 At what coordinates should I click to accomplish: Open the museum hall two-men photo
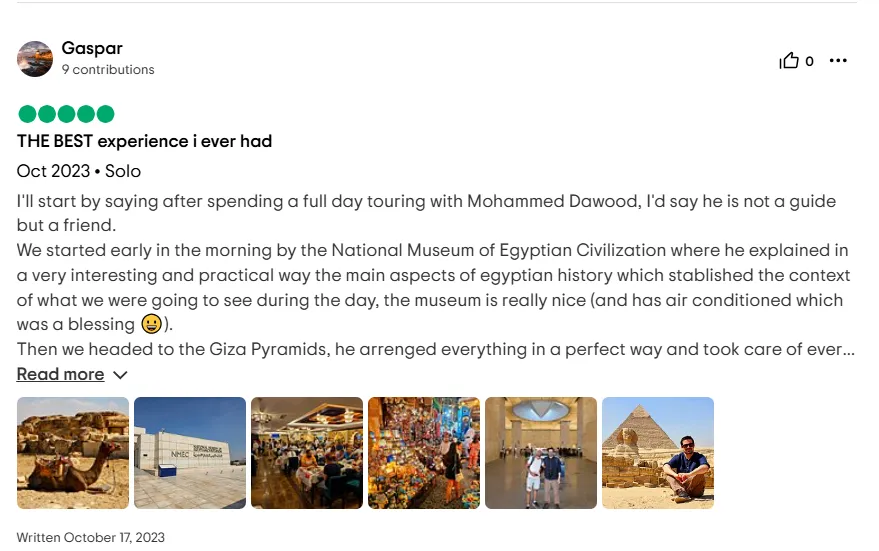(x=541, y=453)
